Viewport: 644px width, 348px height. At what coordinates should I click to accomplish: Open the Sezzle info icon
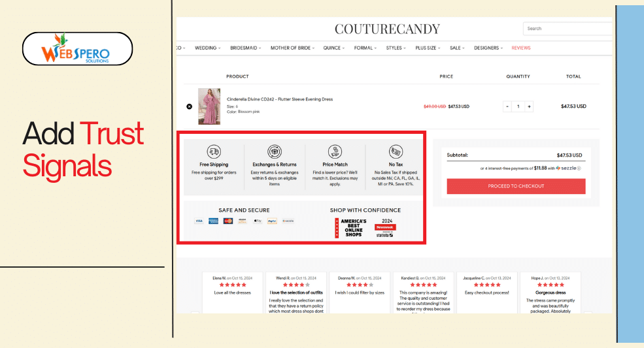(x=579, y=168)
